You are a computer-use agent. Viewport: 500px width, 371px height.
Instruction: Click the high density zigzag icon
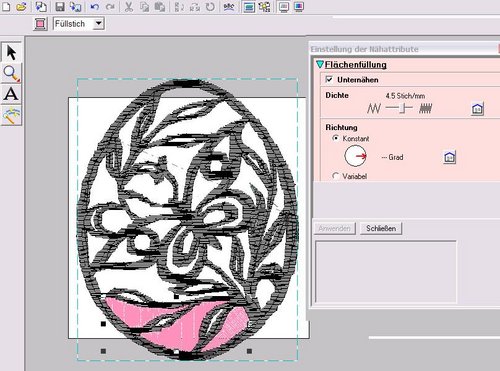[x=426, y=108]
